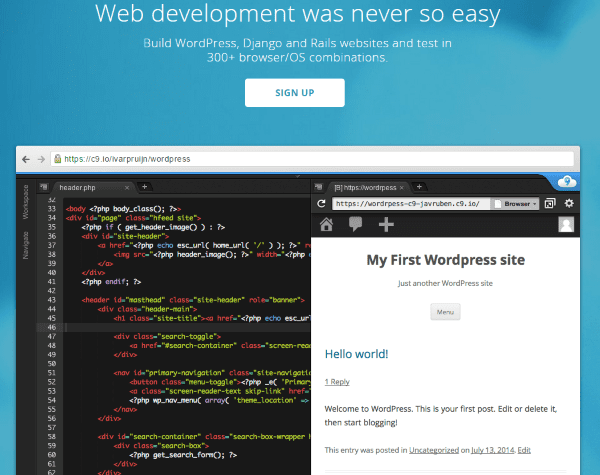The height and width of the screenshot is (475, 600).
Task: Open the Uncategorized category link
Action: click(x=434, y=450)
